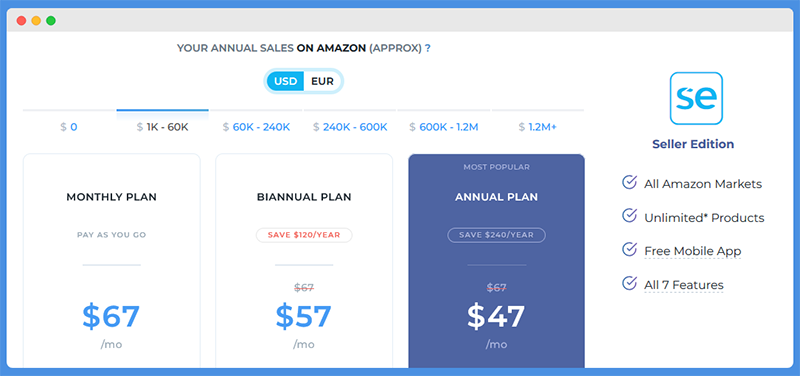Viewport: 800px width, 376px height.
Task: Select the $60K - 240K sales tab
Action: [x=256, y=127]
